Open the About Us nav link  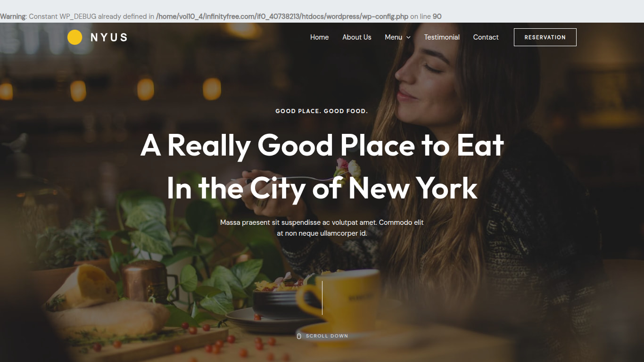click(x=357, y=37)
